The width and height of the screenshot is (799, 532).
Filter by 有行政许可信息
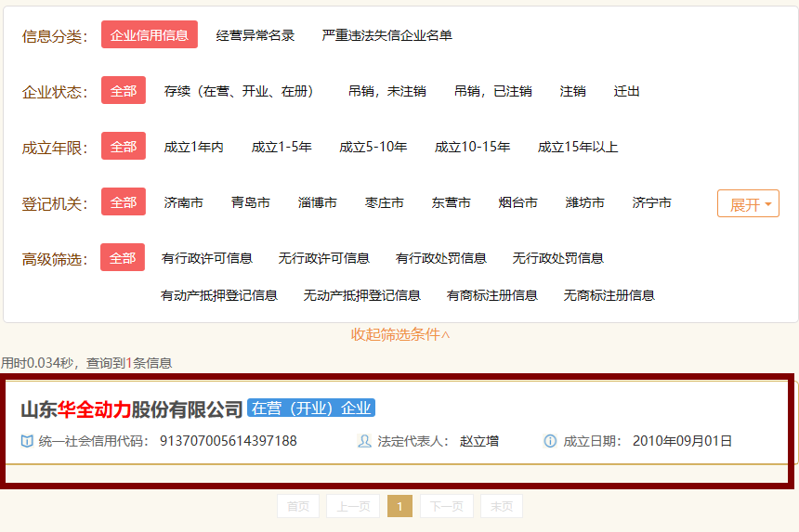tap(207, 258)
